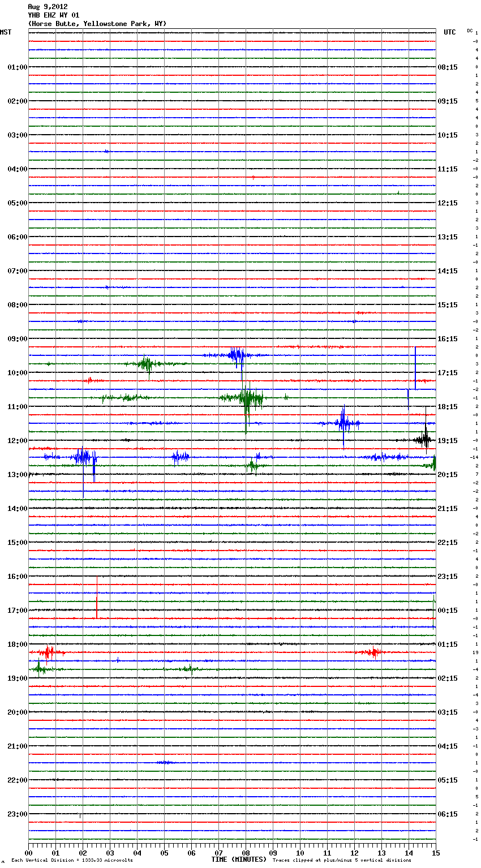Select the blue burst near minute 11.5 after 11:00
Screen dimensions: 481x868
pyautogui.click(x=343, y=423)
